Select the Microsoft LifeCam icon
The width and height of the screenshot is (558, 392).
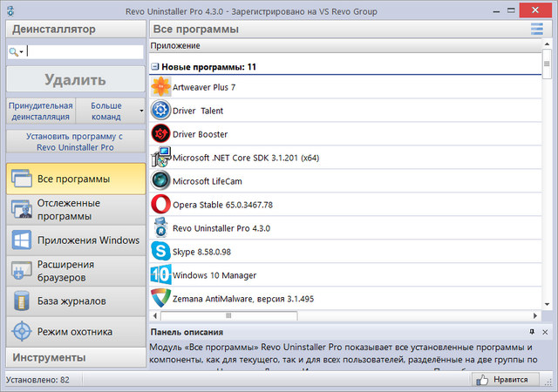pyautogui.click(x=160, y=181)
